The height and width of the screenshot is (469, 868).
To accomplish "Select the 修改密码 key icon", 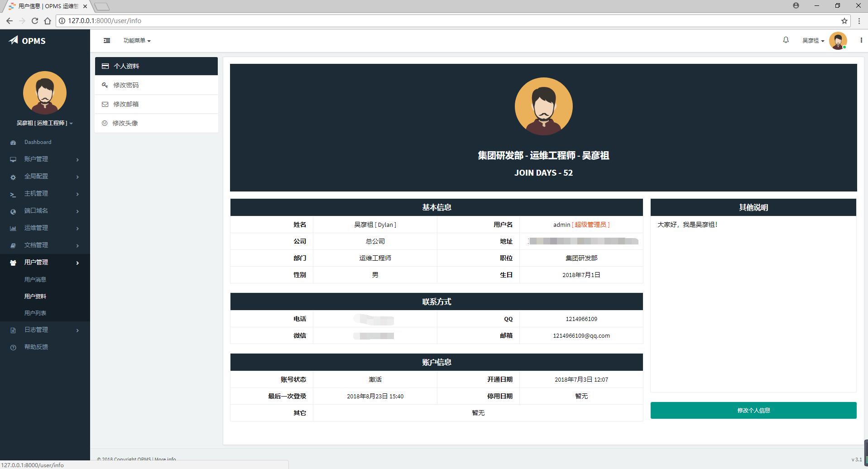I will (105, 85).
